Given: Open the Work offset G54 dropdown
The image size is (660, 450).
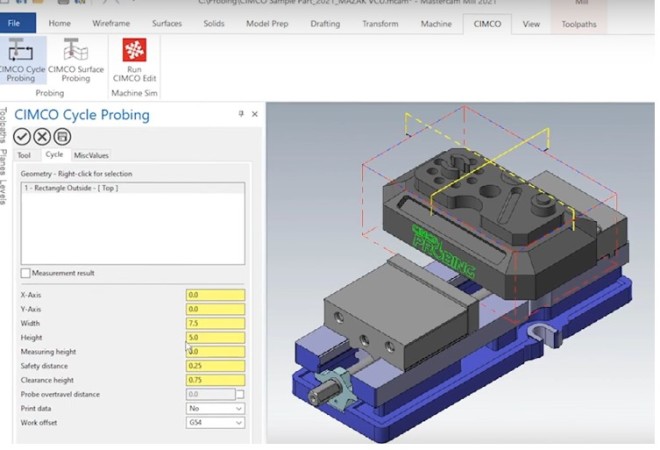Looking at the screenshot, I should point(215,423).
